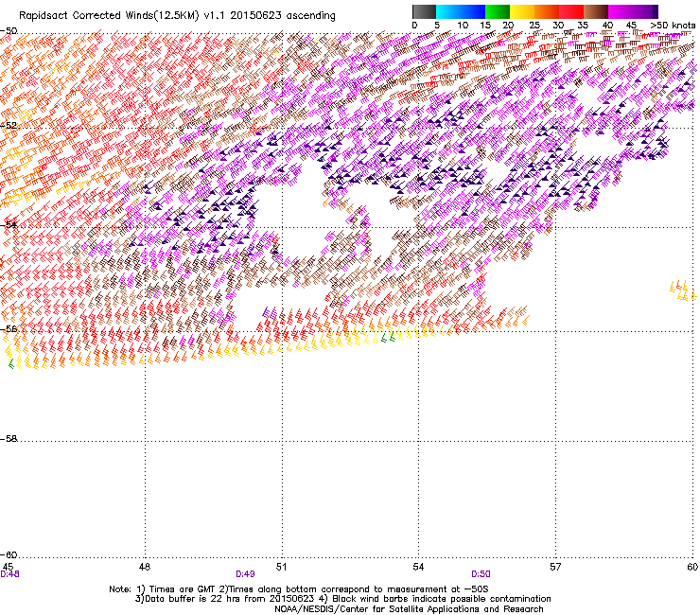This screenshot has width=700, height=615.
Task: Click the isolated yellow wind barbs at right edge
Action: click(x=683, y=290)
